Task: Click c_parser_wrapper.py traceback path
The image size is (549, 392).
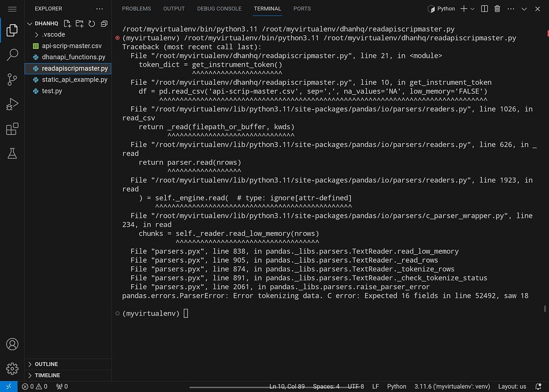Action: click(x=329, y=216)
